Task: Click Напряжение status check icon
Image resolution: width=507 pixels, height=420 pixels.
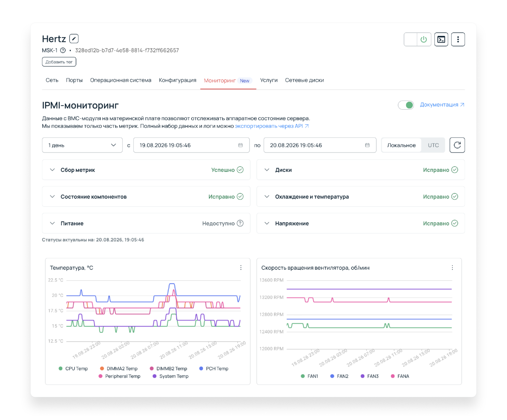Action: 454,223
